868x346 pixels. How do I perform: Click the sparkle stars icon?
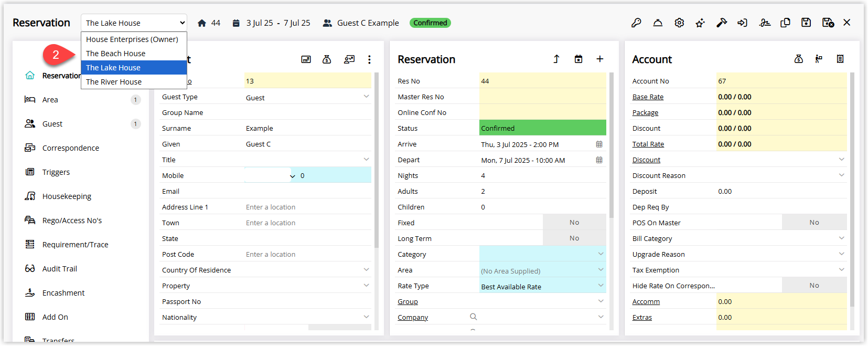[x=700, y=23]
